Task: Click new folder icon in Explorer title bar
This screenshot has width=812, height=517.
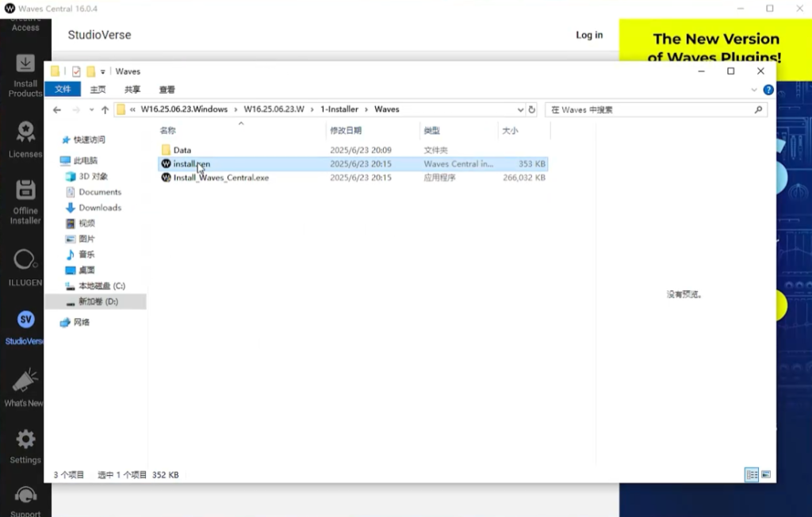Action: click(x=90, y=71)
